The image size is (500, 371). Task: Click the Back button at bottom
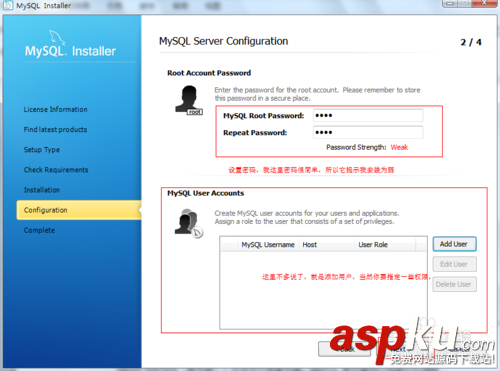[344, 349]
